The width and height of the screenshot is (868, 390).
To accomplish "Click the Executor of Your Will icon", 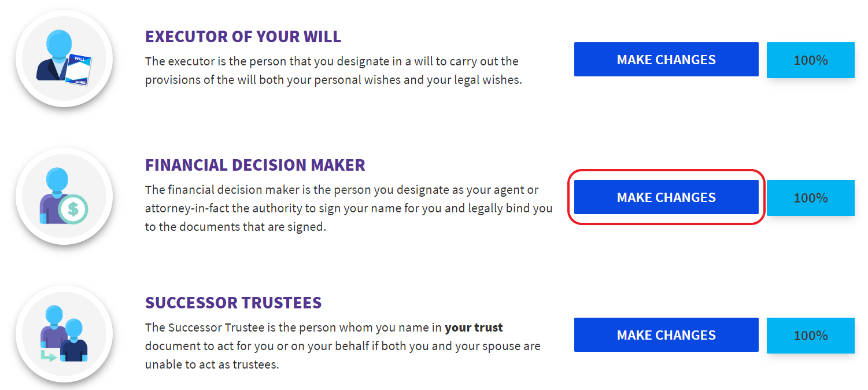I will [x=64, y=58].
